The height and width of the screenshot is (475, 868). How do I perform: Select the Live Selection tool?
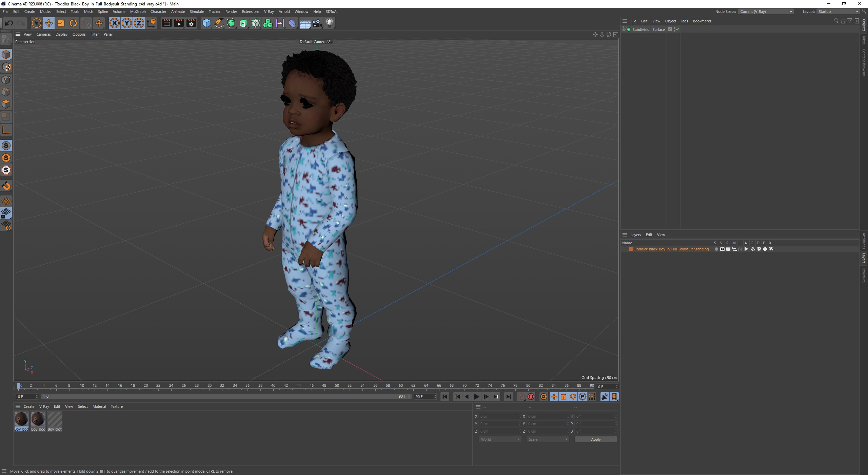click(36, 23)
